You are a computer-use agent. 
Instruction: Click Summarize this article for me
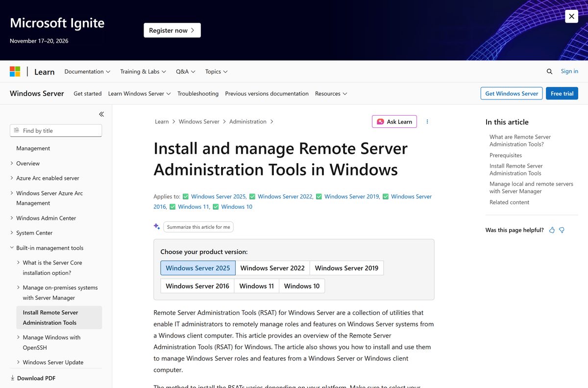click(198, 227)
